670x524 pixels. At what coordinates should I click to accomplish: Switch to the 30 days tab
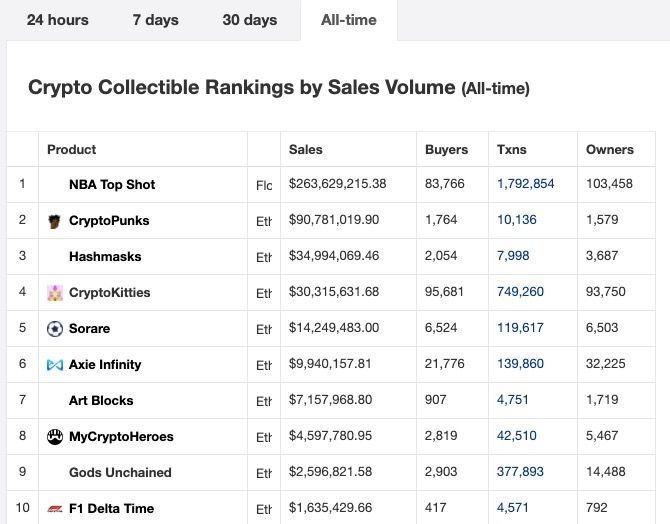250,20
